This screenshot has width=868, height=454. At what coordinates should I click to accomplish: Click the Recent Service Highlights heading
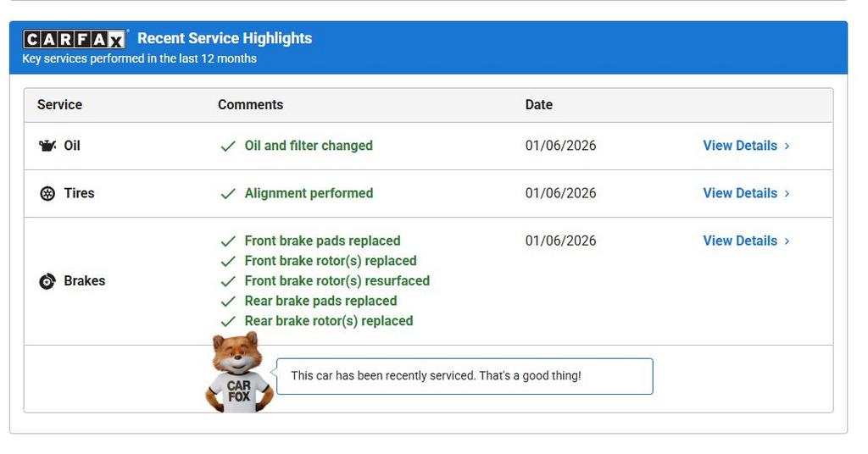tap(225, 38)
